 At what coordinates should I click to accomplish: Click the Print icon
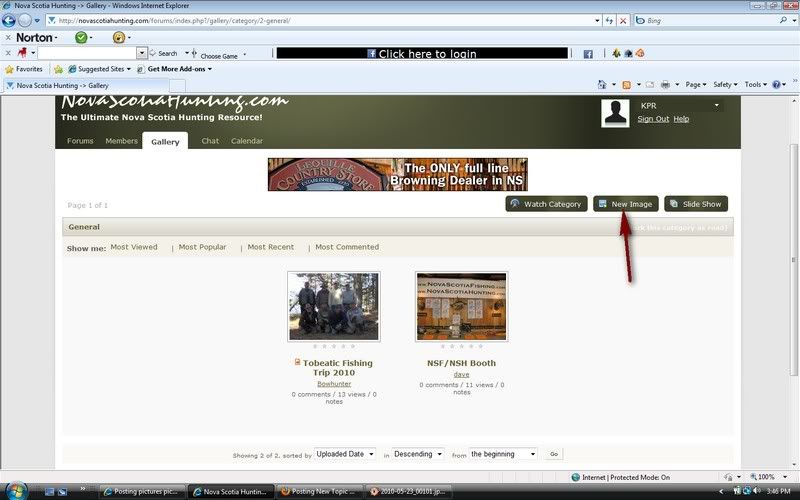coord(665,85)
